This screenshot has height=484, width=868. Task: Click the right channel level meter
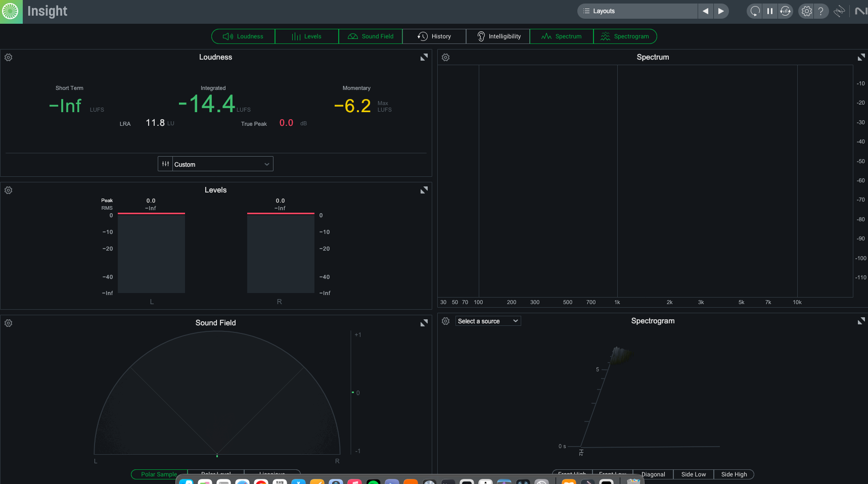(x=281, y=253)
